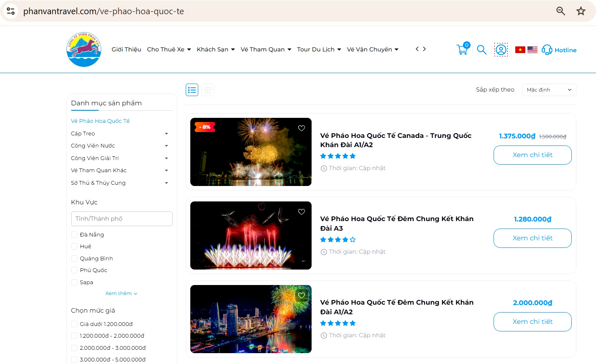596x364 pixels.
Task: Check price filter 3.000.000đ - 5.000.000đ
Action: coord(74,360)
